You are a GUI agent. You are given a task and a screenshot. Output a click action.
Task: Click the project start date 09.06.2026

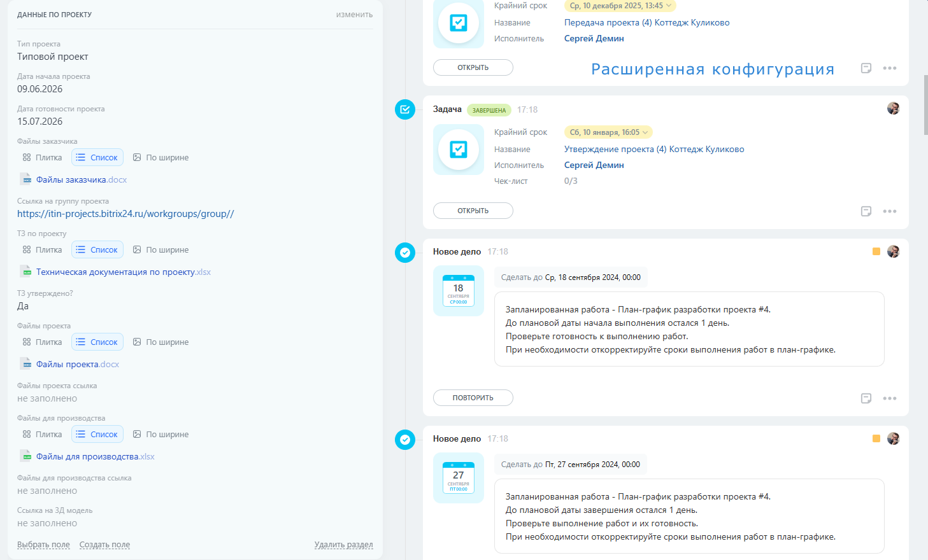[40, 89]
